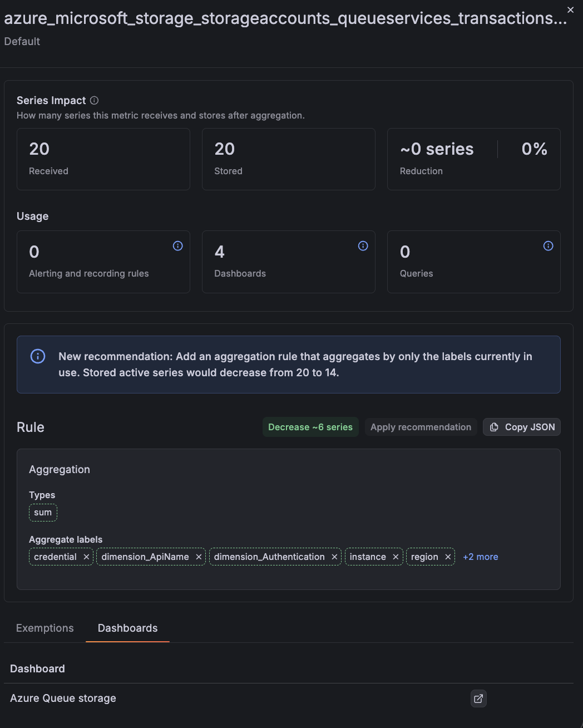
Task: Remove the credential aggregate label
Action: pyautogui.click(x=86, y=557)
